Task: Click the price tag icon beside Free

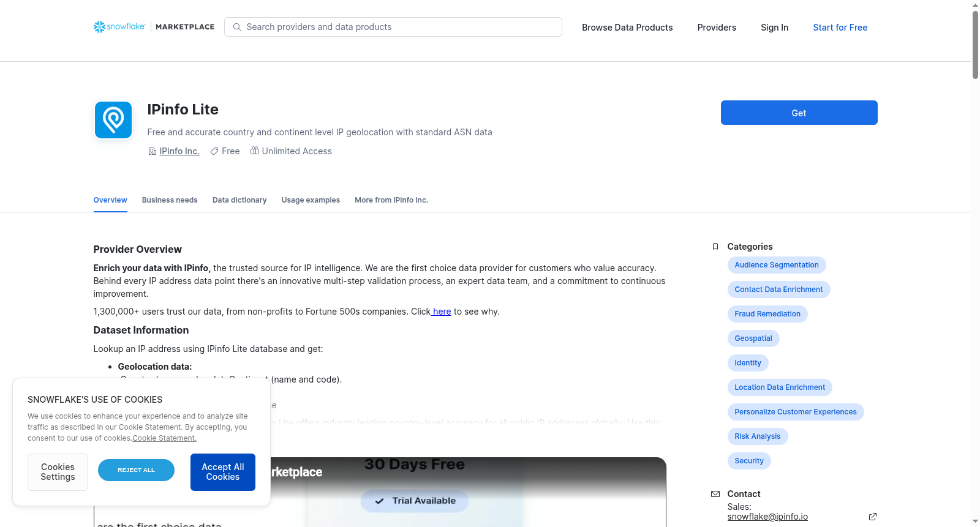Action: 214,151
